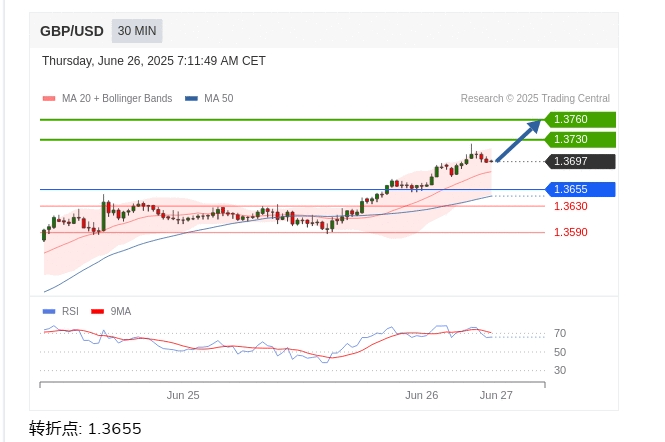This screenshot has width=665, height=442.
Task: Click the MA 50 legend swatch
Action: [191, 98]
